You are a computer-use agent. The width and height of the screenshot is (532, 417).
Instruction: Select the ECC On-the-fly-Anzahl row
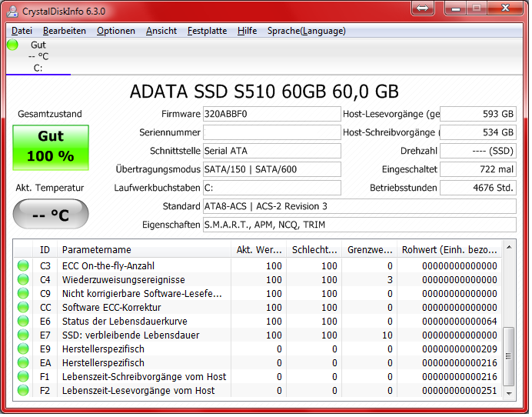[258, 266]
